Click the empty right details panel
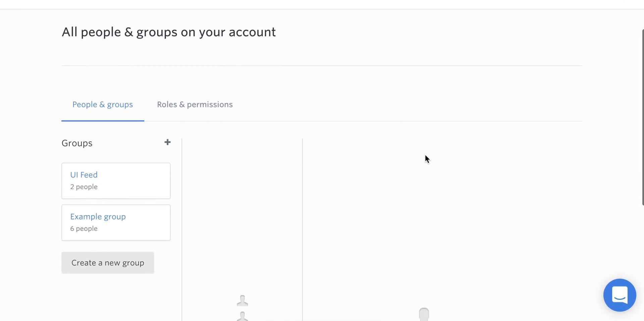The height and width of the screenshot is (321, 644). click(443, 222)
